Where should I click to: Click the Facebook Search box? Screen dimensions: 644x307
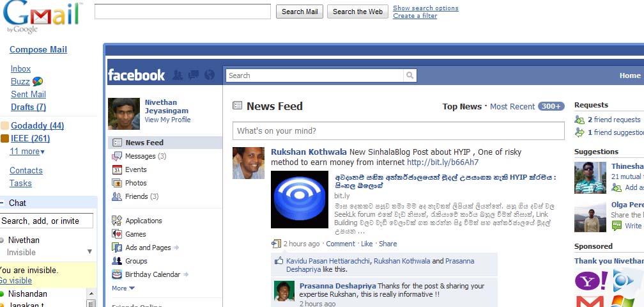[x=314, y=75]
